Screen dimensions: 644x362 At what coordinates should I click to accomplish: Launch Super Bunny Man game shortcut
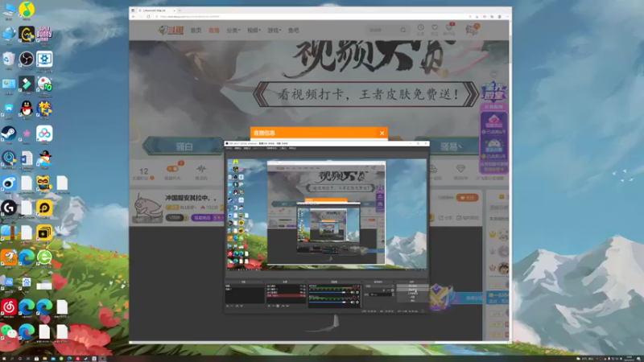(44, 34)
